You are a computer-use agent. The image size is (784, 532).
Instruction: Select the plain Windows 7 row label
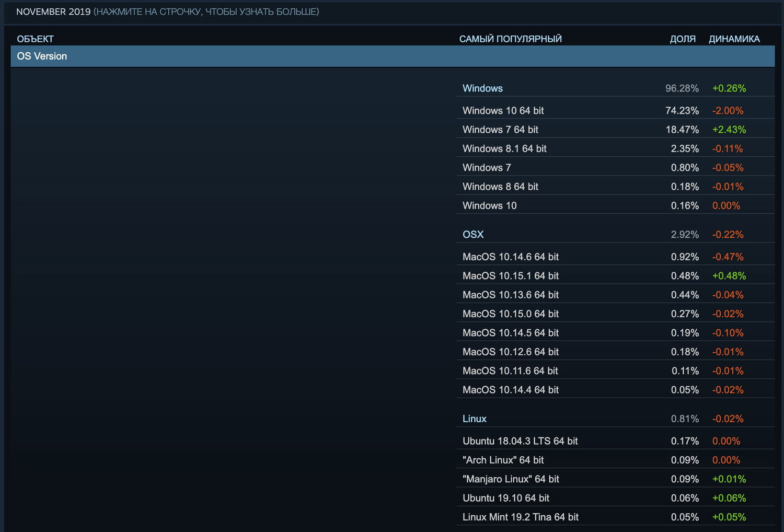click(x=487, y=168)
